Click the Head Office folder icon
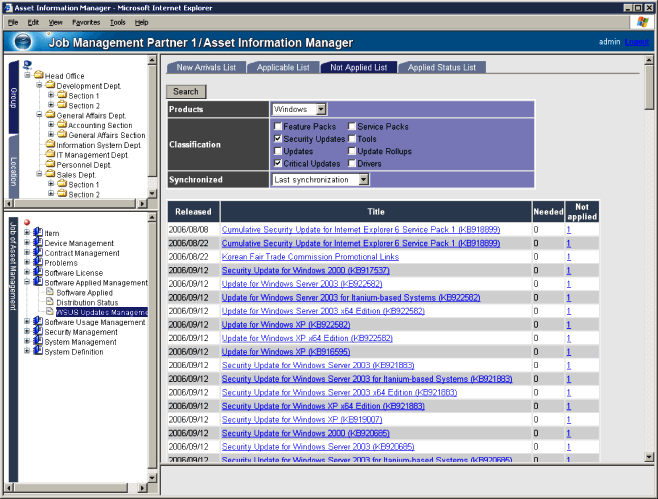This screenshot has height=499, width=658. coord(38,76)
